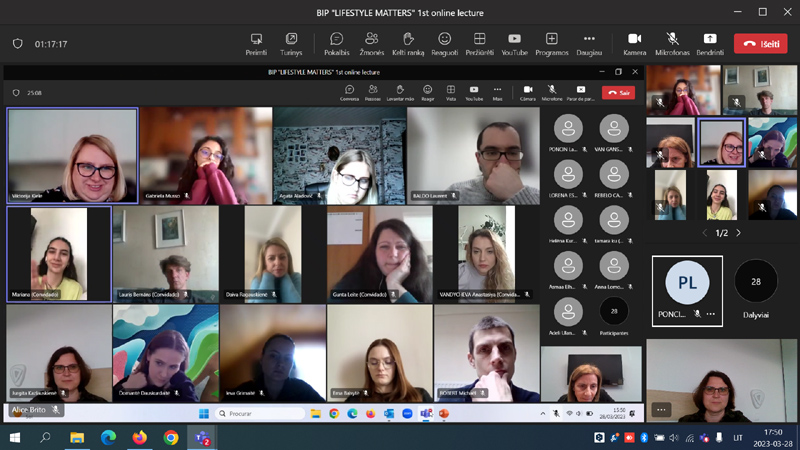The width and height of the screenshot is (800, 450).
Task: Open the ellipsis menu on self-view video
Action: point(661,410)
